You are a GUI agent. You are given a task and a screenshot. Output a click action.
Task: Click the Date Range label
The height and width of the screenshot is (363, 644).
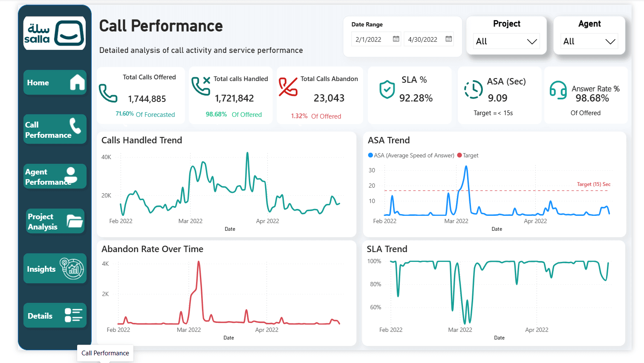tap(367, 24)
